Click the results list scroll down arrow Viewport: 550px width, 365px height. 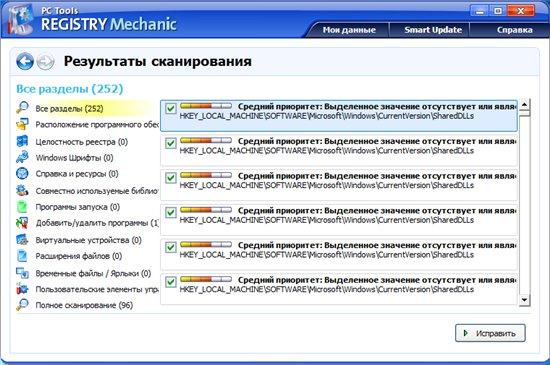point(524,300)
